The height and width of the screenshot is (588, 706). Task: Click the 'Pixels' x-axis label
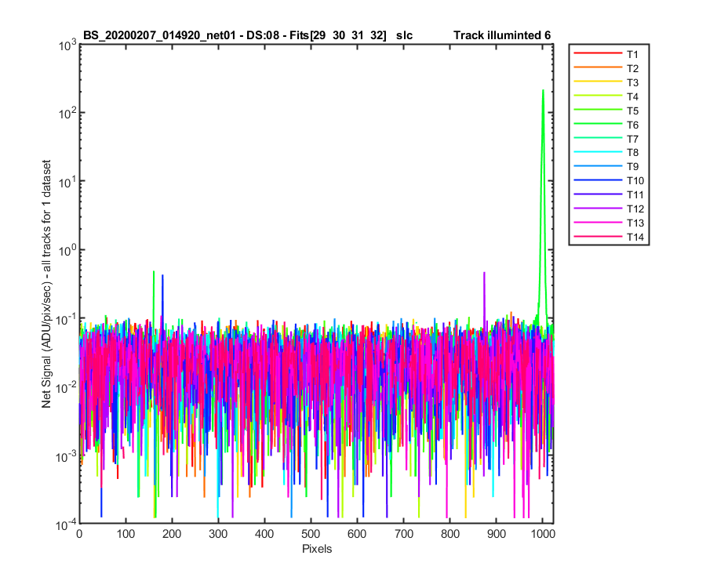pyautogui.click(x=317, y=549)
